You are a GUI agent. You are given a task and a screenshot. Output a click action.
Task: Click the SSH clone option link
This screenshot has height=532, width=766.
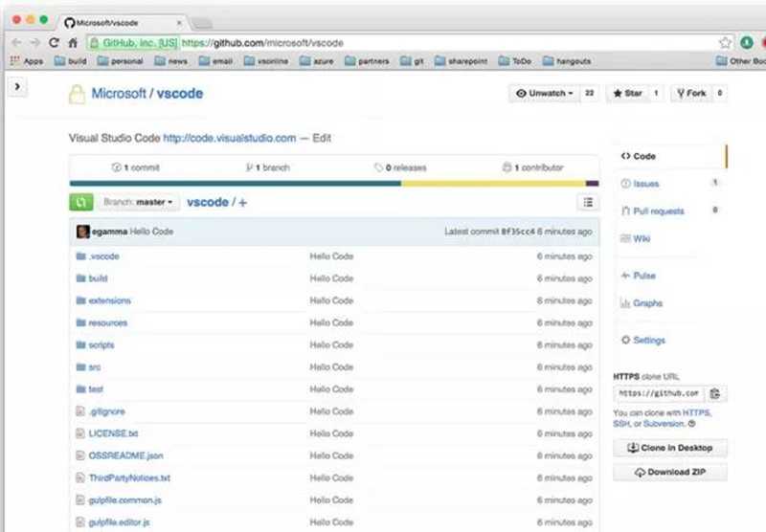pyautogui.click(x=621, y=424)
